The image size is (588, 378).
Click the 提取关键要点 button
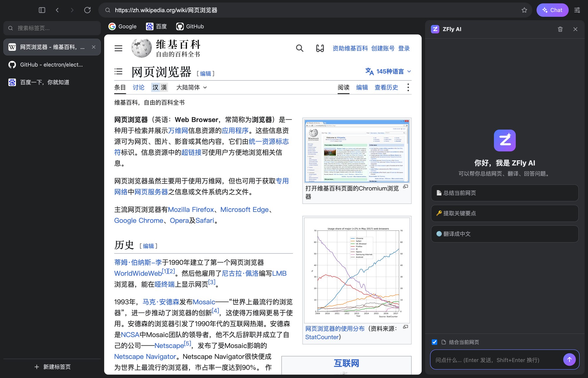click(505, 213)
